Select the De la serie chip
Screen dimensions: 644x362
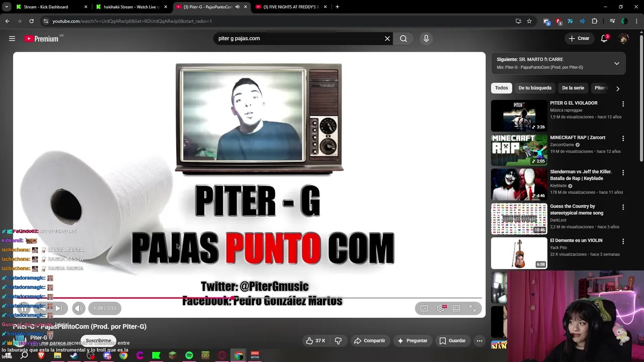(573, 88)
